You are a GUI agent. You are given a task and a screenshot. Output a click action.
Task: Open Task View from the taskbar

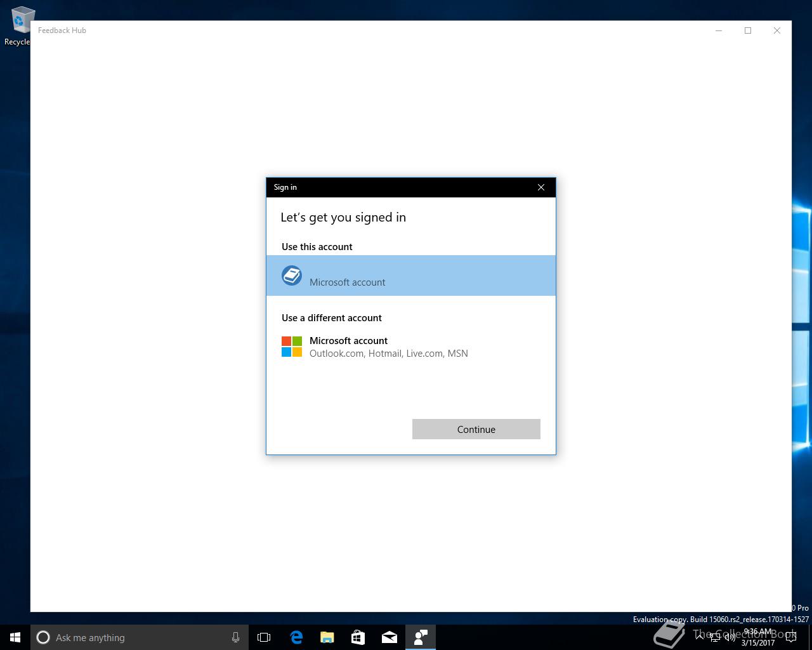264,637
